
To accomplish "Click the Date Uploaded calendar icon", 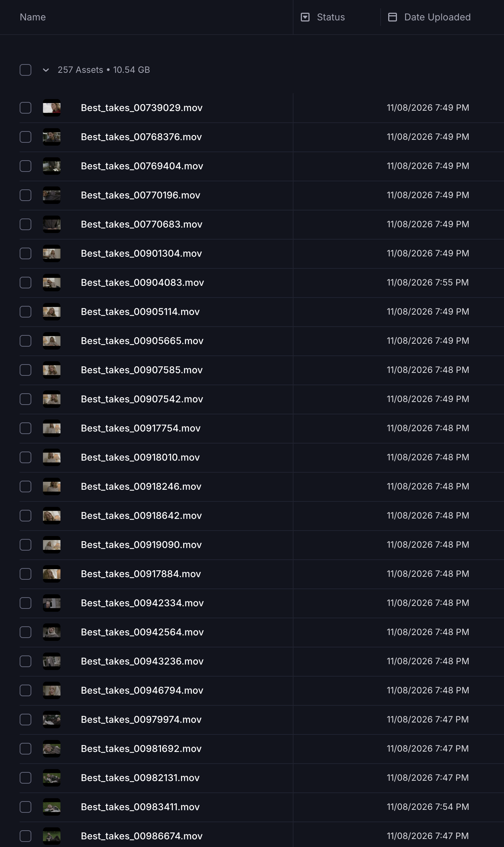I will (x=393, y=17).
